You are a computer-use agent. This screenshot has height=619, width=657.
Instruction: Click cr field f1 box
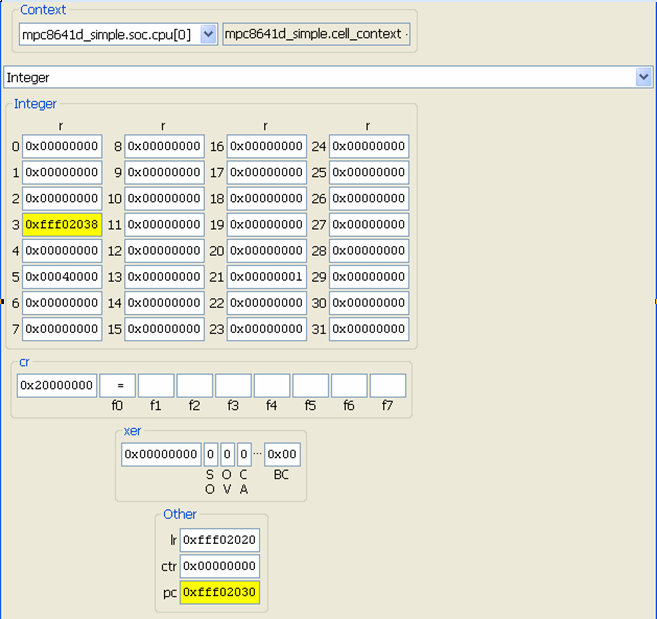point(156,386)
